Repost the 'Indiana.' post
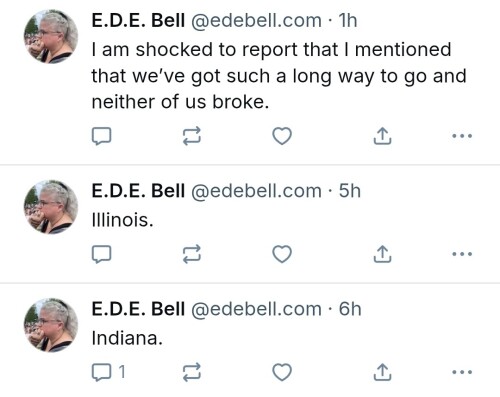The image size is (500, 397). [192, 372]
